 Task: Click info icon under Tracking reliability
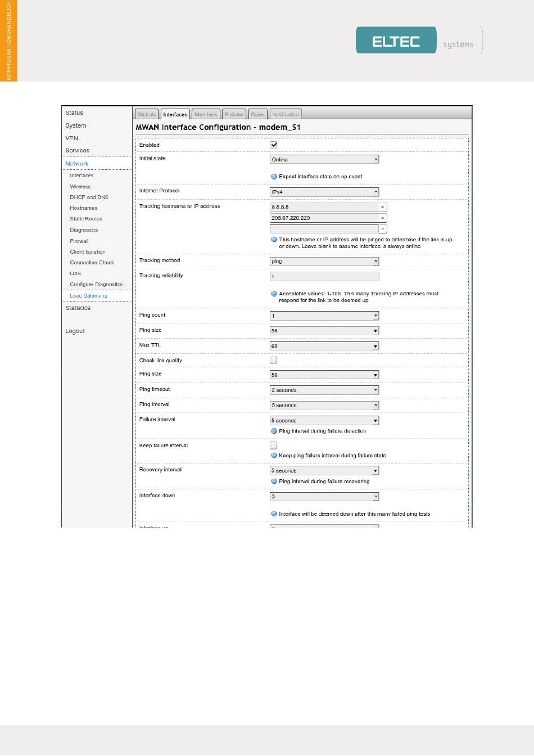pos(274,294)
